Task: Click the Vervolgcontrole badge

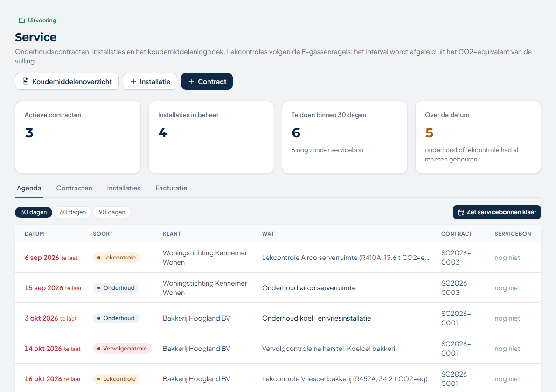Action: point(122,349)
